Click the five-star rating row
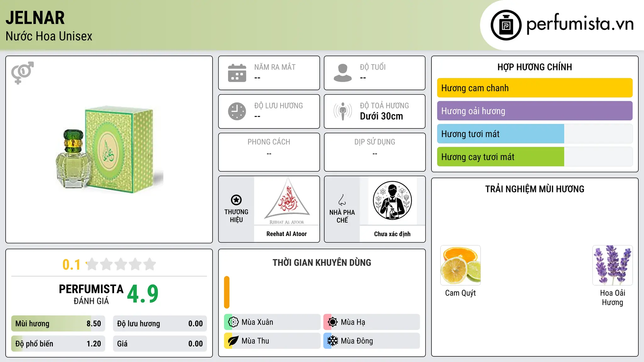Viewport: 644px width, 362px height. (x=121, y=264)
